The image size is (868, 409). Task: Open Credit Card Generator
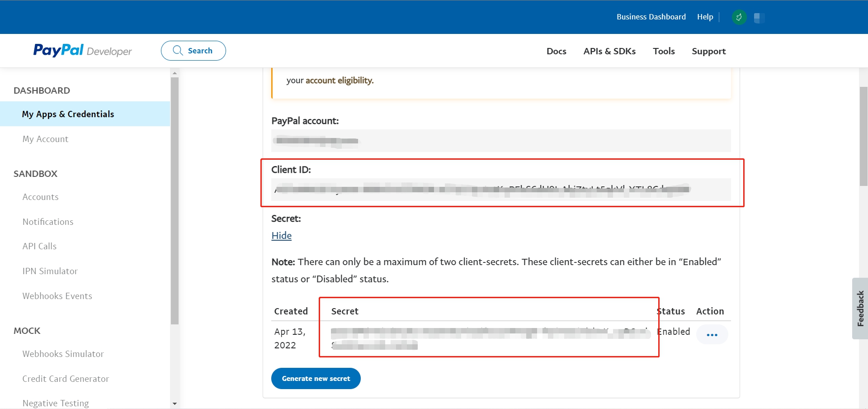coord(66,379)
